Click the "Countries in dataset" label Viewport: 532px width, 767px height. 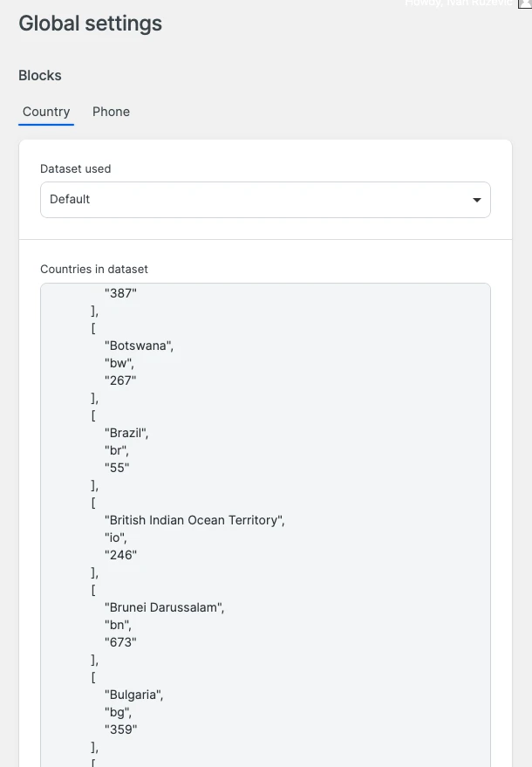94,269
